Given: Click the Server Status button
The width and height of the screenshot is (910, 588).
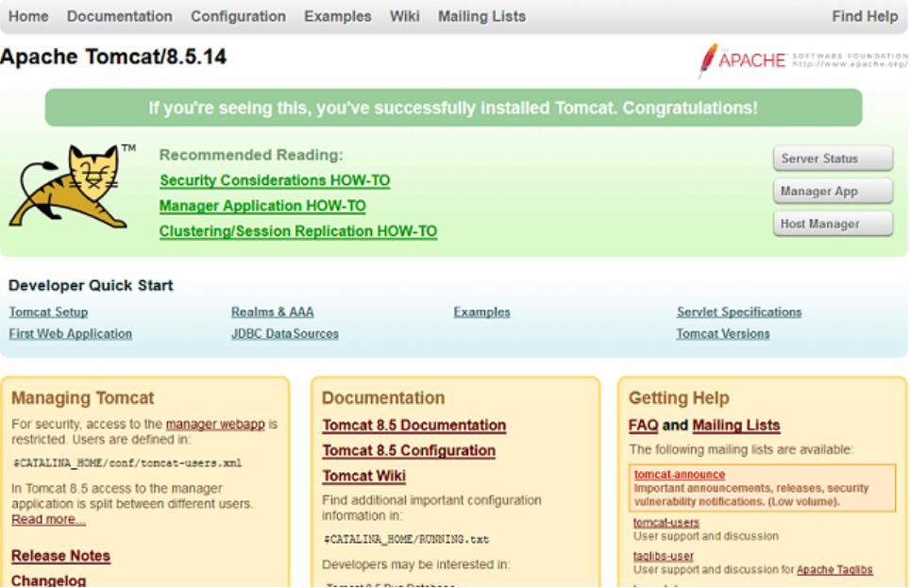Looking at the screenshot, I should click(x=833, y=159).
